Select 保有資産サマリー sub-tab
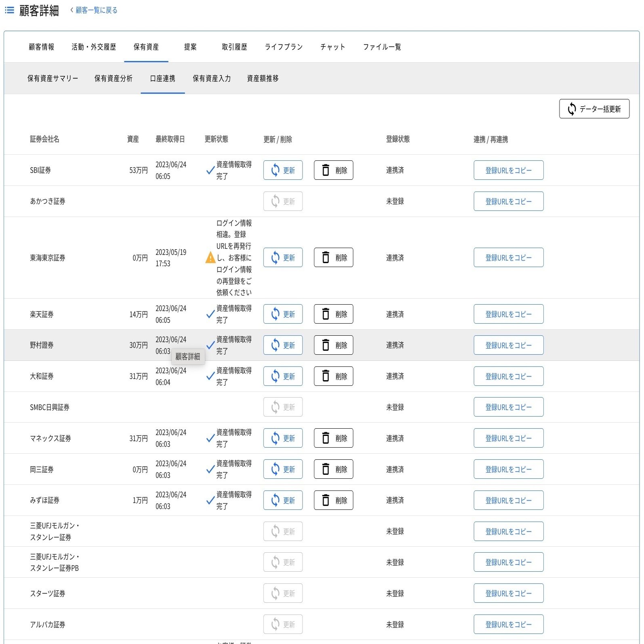This screenshot has height=644, width=644. tap(53, 78)
